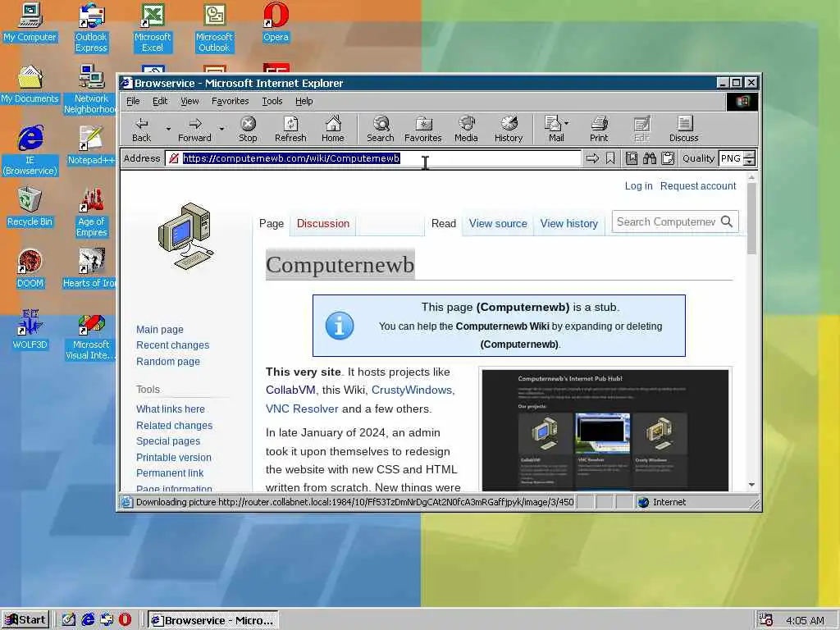Screen dimensions: 840x630
Task: Open the Edit menu
Action: point(160,101)
